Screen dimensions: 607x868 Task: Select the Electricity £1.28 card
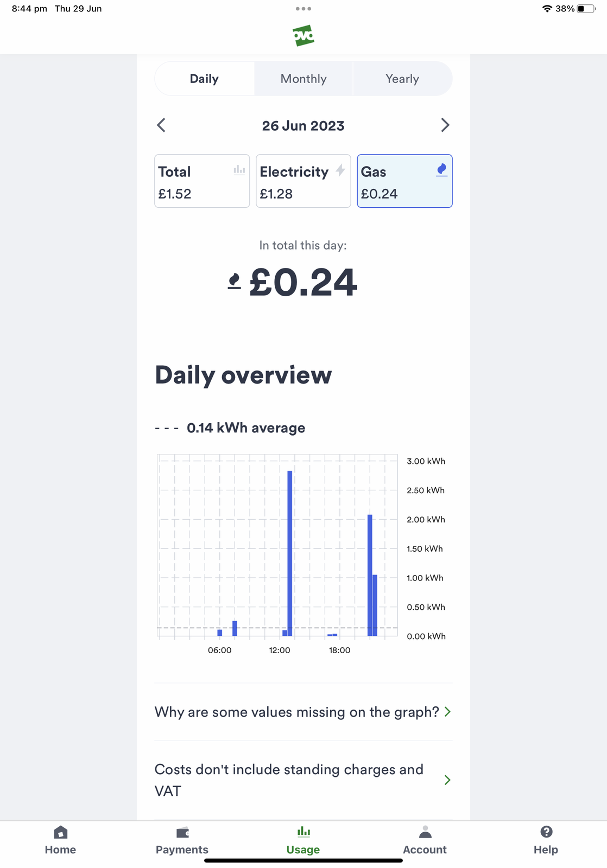click(x=303, y=181)
